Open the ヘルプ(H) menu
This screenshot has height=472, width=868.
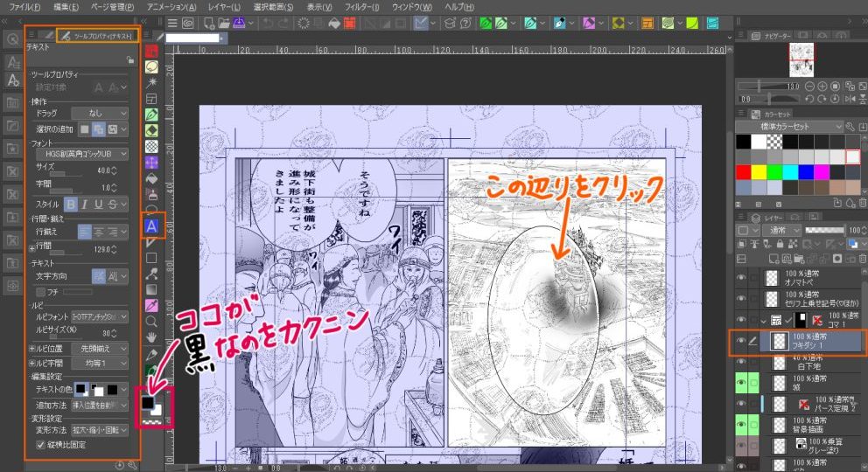(x=460, y=7)
